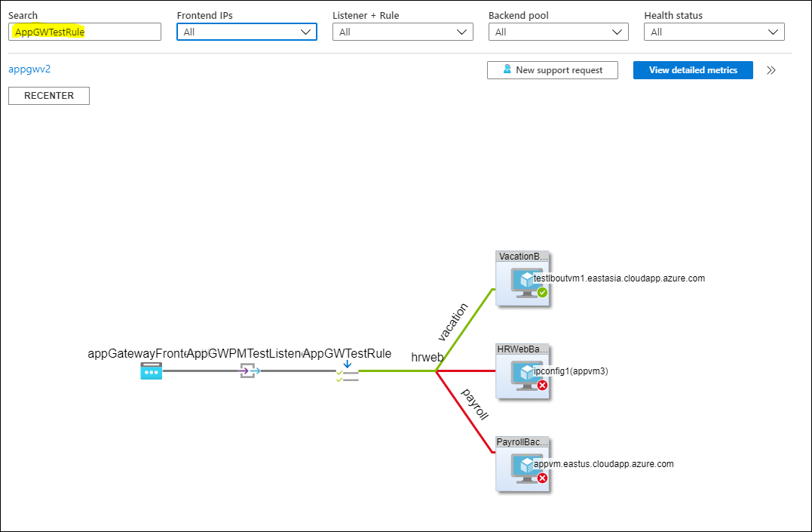Open the Listener + Rule dropdown
This screenshot has width=812, height=532.
(403, 32)
